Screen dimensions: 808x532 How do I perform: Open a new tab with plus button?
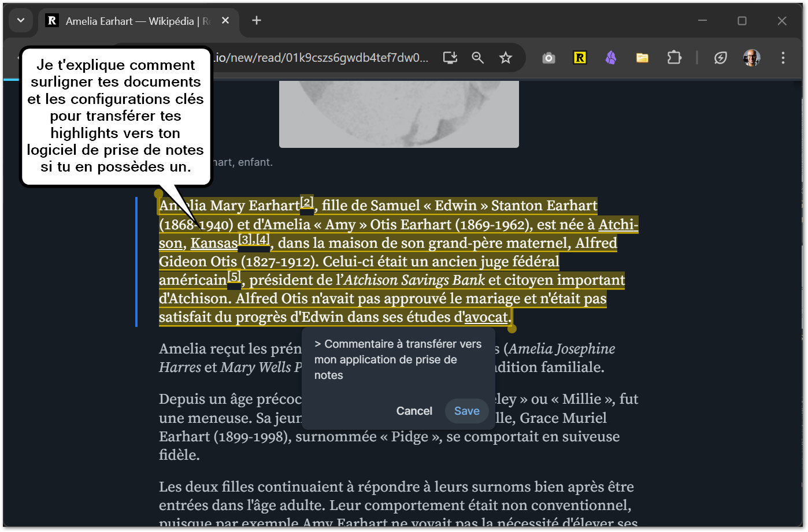(x=257, y=21)
